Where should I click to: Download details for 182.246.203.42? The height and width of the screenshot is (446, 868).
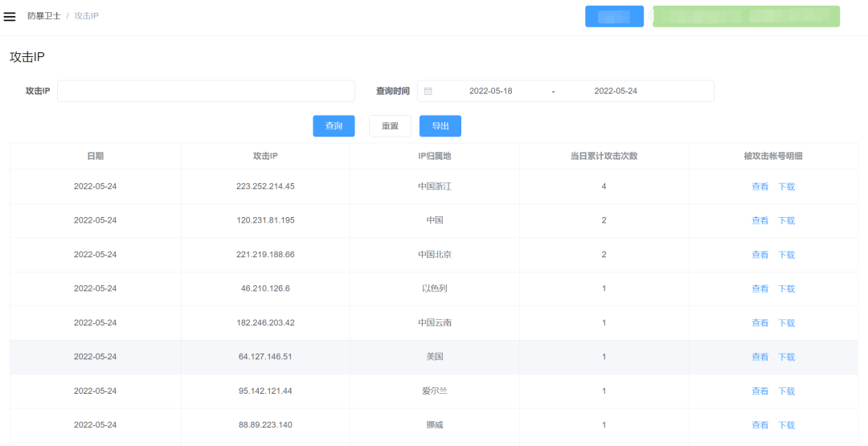(787, 322)
